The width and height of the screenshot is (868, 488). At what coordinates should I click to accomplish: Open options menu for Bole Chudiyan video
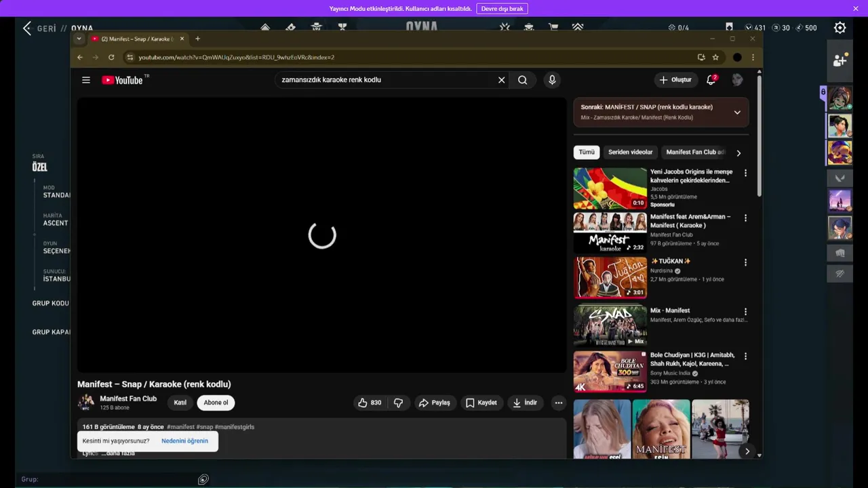point(745,356)
